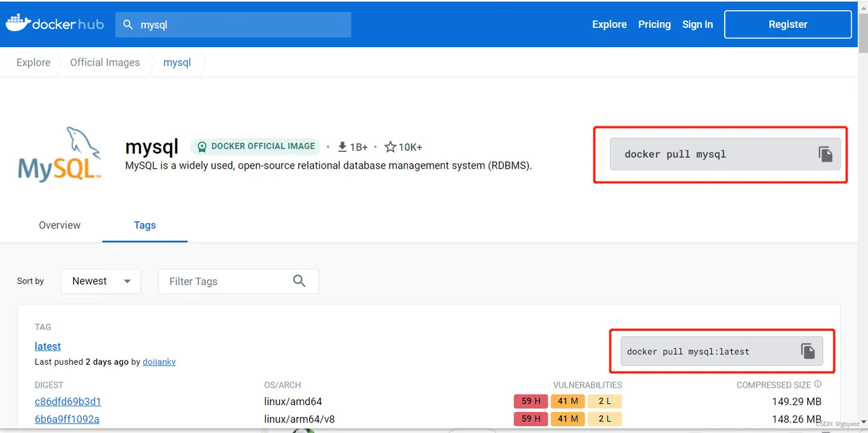
Task: Click the mysql breadcrumb
Action: pyautogui.click(x=177, y=62)
